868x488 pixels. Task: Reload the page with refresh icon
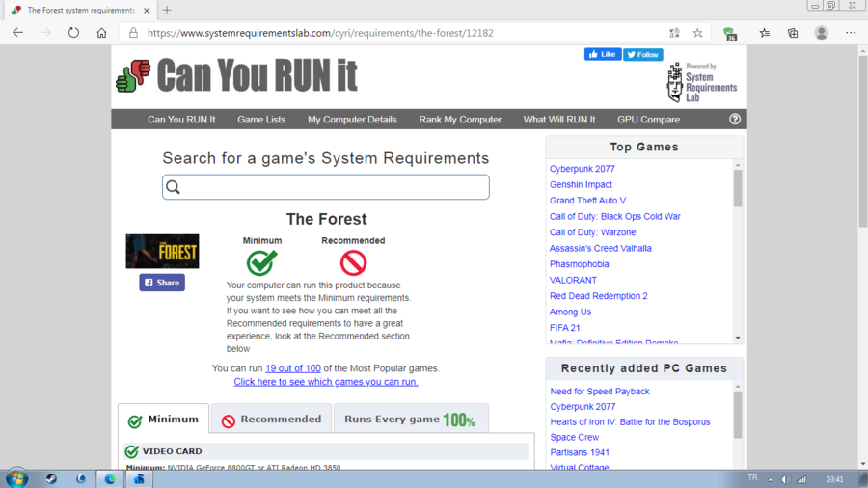coord(73,33)
